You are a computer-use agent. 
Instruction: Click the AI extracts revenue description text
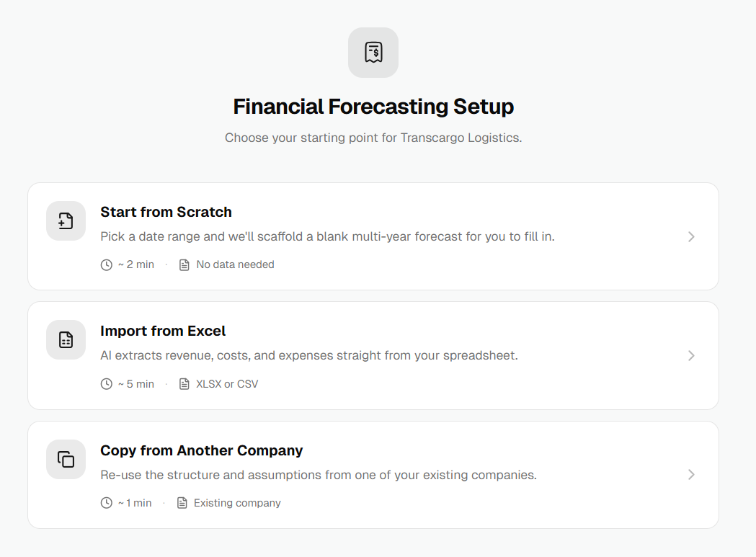coord(309,355)
